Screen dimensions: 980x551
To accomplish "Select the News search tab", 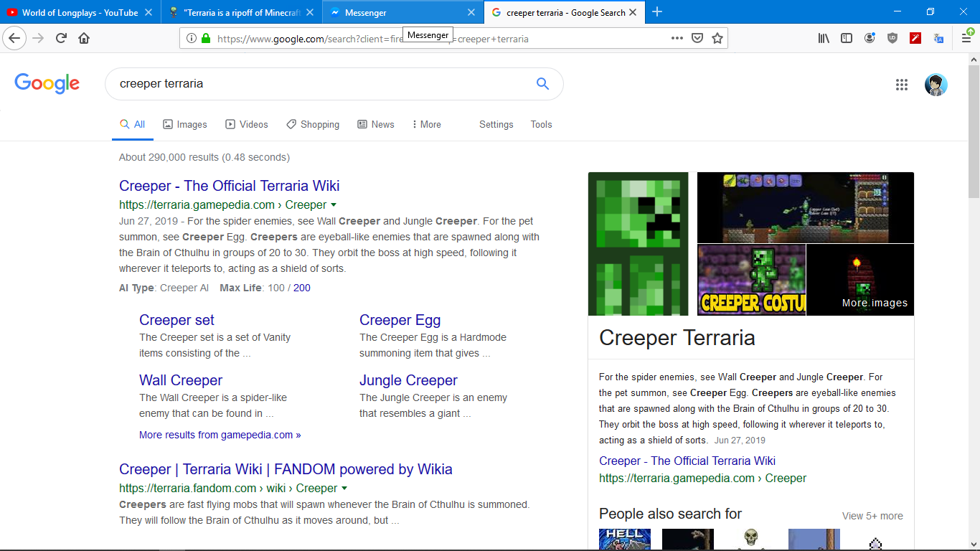I will 376,124.
